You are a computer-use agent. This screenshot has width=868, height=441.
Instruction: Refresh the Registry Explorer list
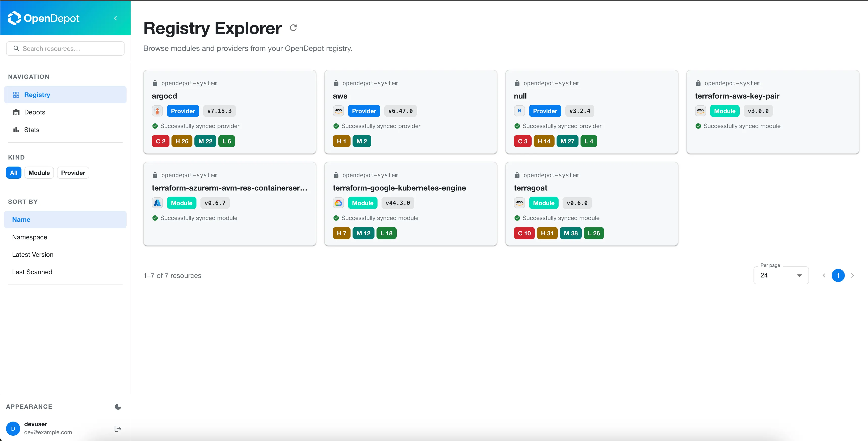coord(293,28)
